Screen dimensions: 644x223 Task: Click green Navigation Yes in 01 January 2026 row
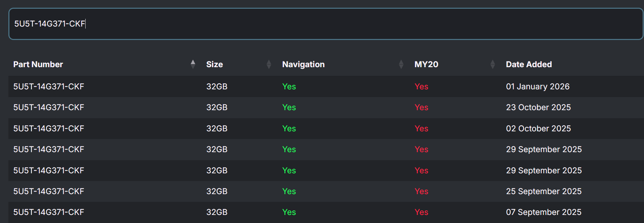(289, 86)
